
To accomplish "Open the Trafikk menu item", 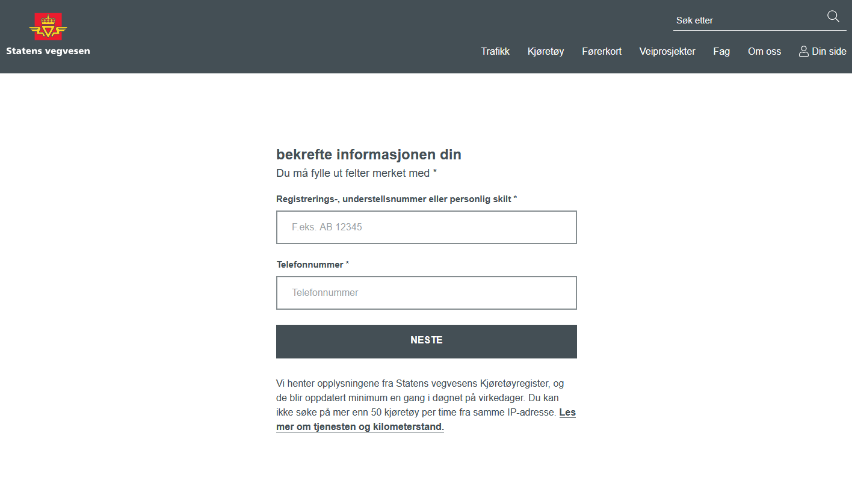I will point(495,52).
